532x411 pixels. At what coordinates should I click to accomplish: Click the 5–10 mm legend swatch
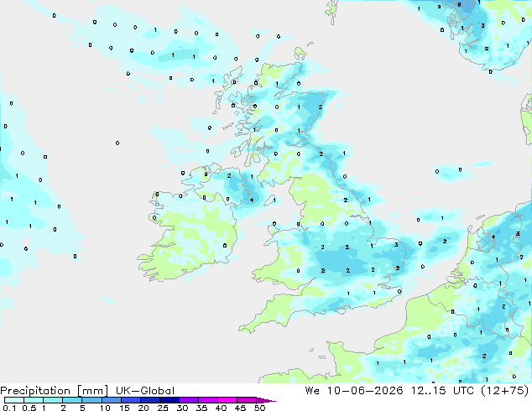coord(91,400)
